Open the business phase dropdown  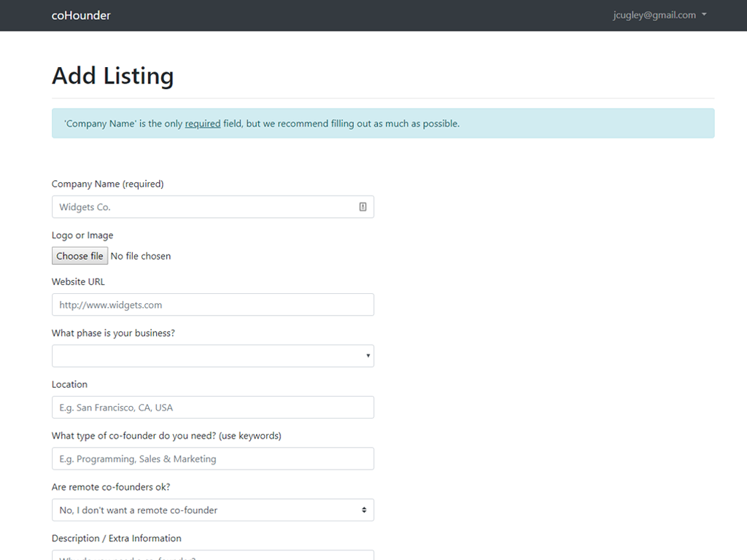click(212, 356)
